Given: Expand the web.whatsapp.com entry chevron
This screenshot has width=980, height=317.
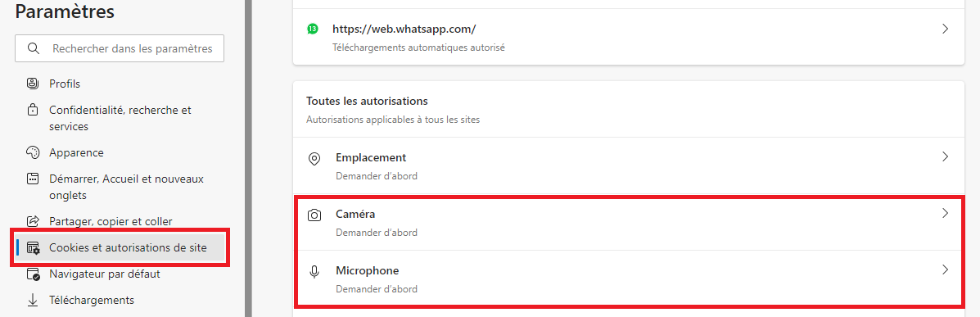Looking at the screenshot, I should tap(945, 29).
